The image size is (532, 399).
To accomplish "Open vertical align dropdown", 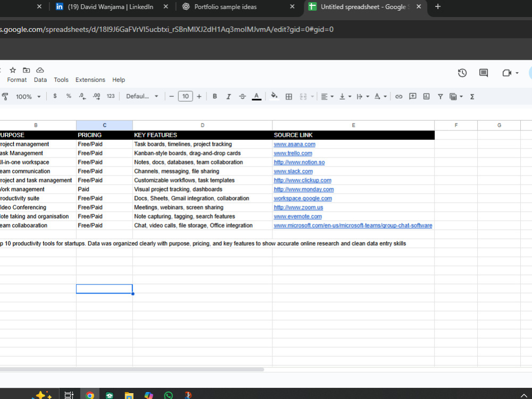I will pyautogui.click(x=345, y=97).
